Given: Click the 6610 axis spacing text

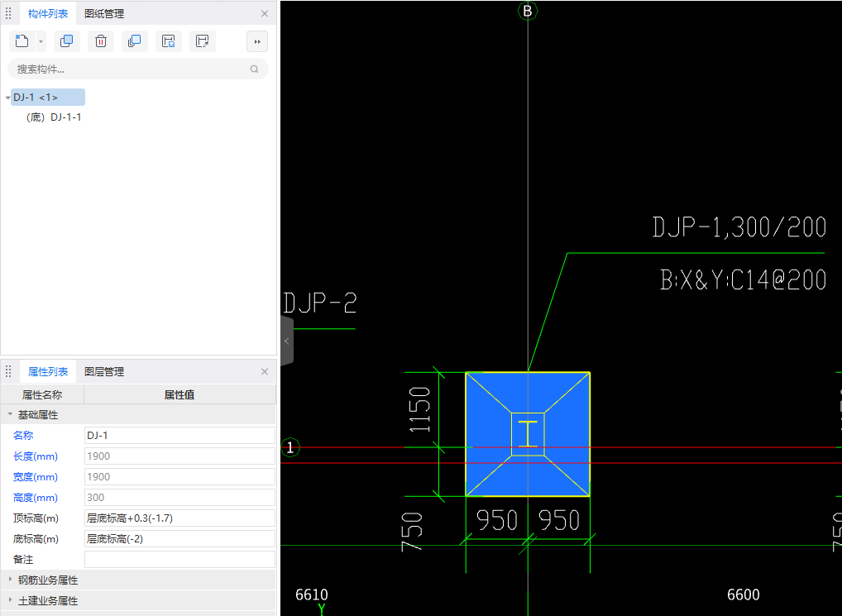Looking at the screenshot, I should [312, 595].
